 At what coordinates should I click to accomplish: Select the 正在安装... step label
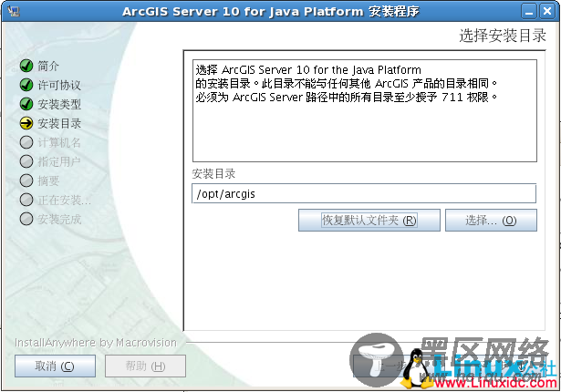pos(65,201)
